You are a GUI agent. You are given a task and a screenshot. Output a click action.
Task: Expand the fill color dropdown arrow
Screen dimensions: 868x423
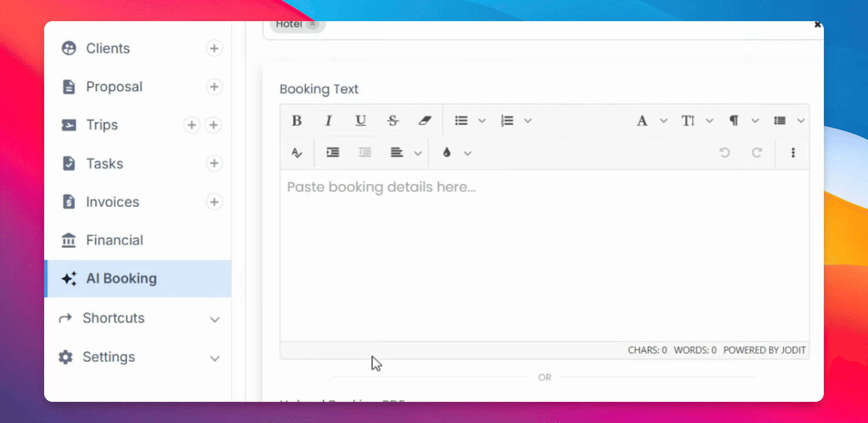coord(468,153)
